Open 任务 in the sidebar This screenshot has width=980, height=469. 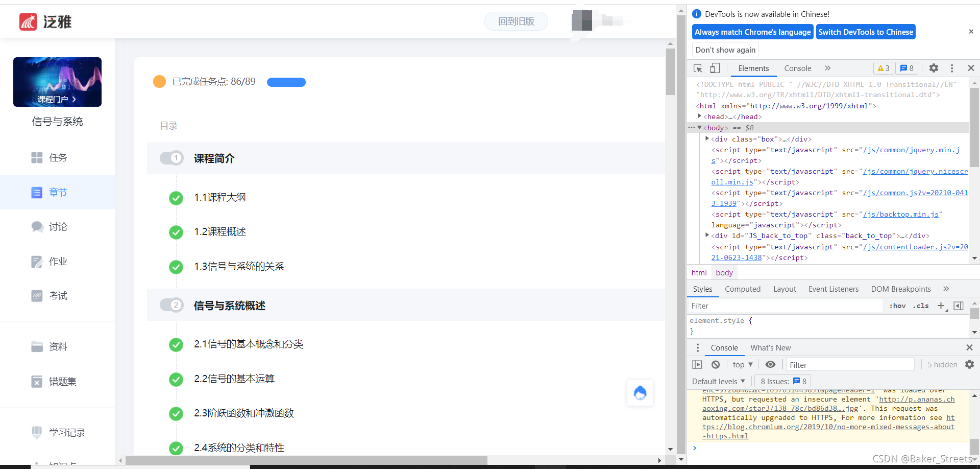(x=49, y=158)
